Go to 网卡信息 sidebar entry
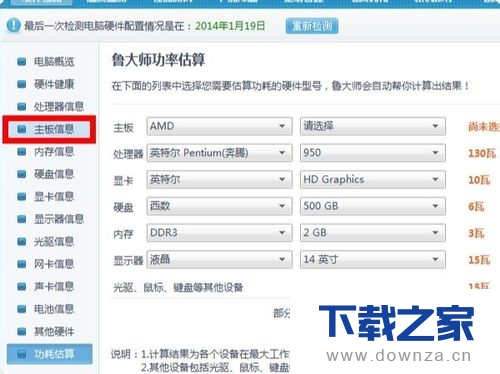The height and width of the screenshot is (374, 500). pos(54,264)
